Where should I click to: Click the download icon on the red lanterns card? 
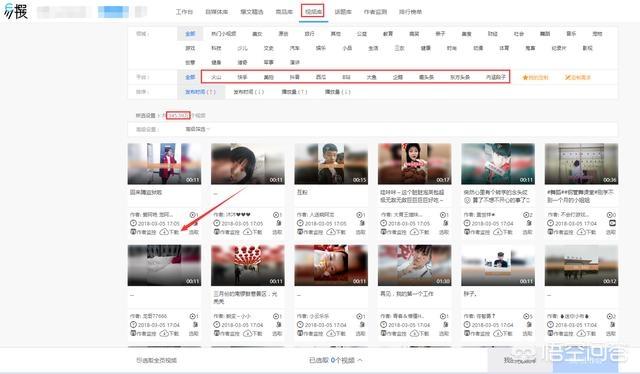[x=247, y=334]
